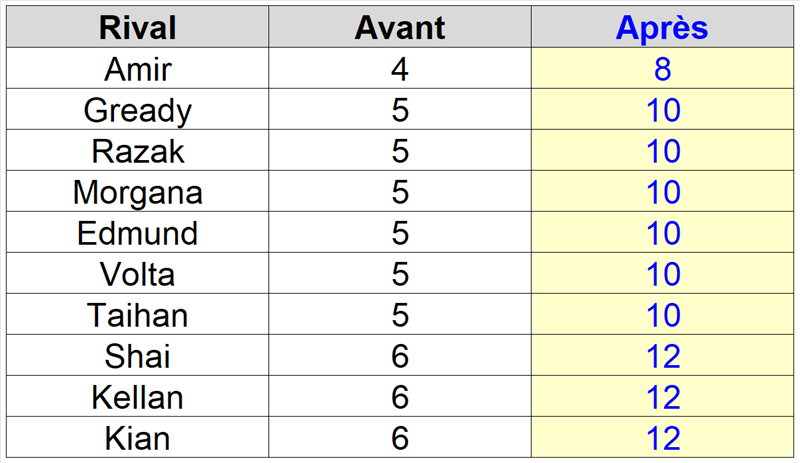Click Taihan's Avant value 5

(400, 316)
